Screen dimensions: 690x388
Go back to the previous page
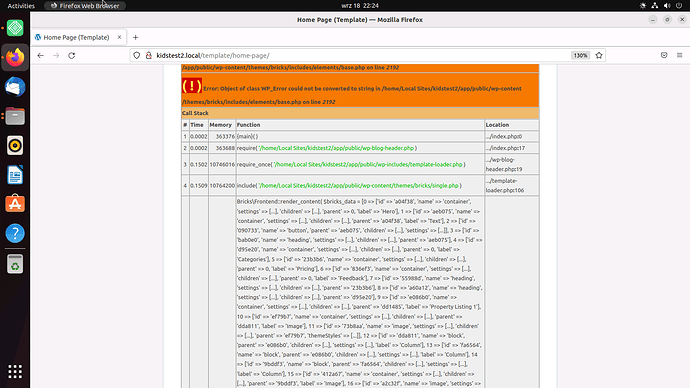click(40, 55)
